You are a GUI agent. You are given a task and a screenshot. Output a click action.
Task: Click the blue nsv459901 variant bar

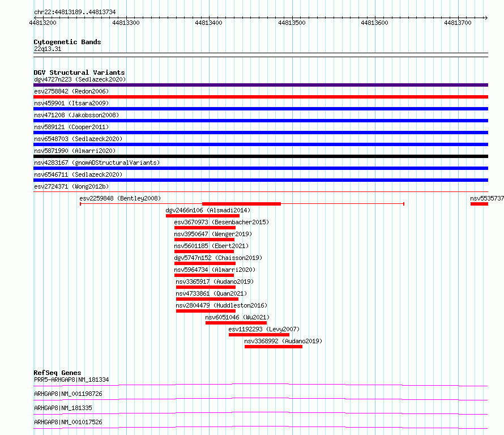260,109
